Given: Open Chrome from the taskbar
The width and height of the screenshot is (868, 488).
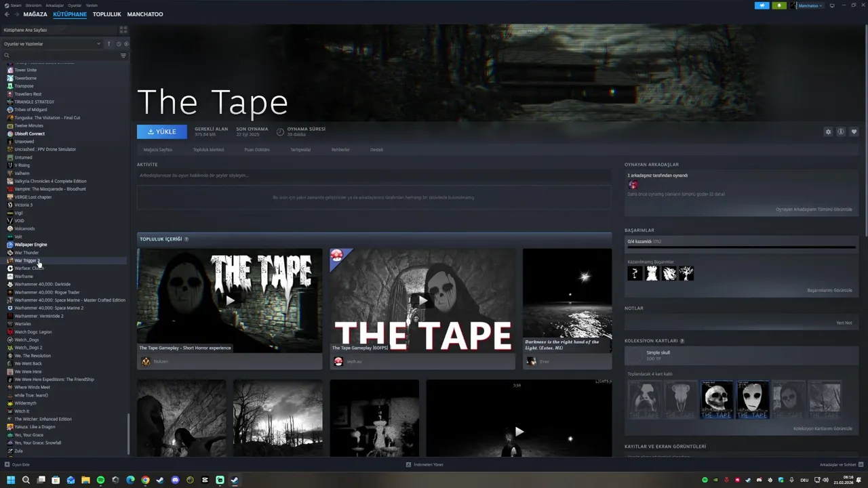Looking at the screenshot, I should 145,480.
